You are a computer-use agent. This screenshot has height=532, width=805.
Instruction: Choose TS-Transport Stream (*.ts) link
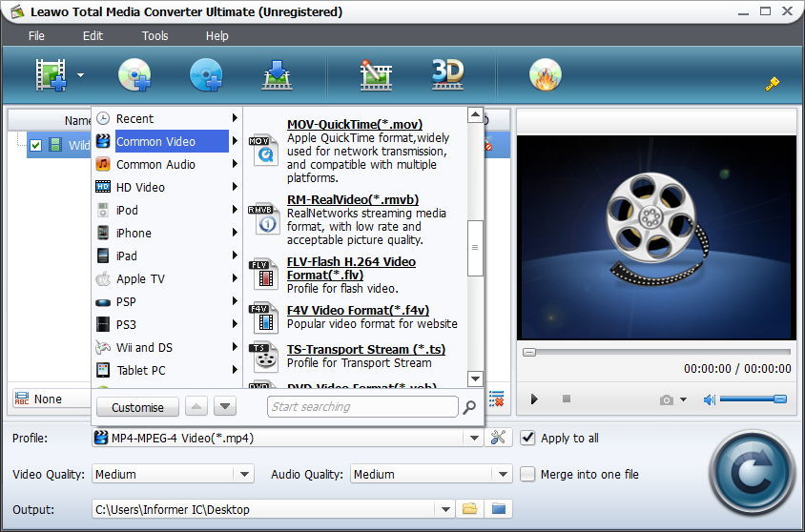tap(366, 349)
